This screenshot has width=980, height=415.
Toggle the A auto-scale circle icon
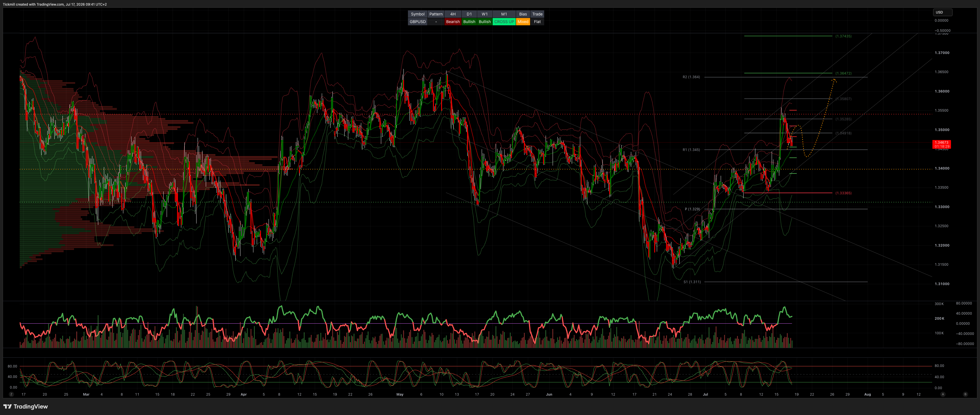click(x=943, y=394)
